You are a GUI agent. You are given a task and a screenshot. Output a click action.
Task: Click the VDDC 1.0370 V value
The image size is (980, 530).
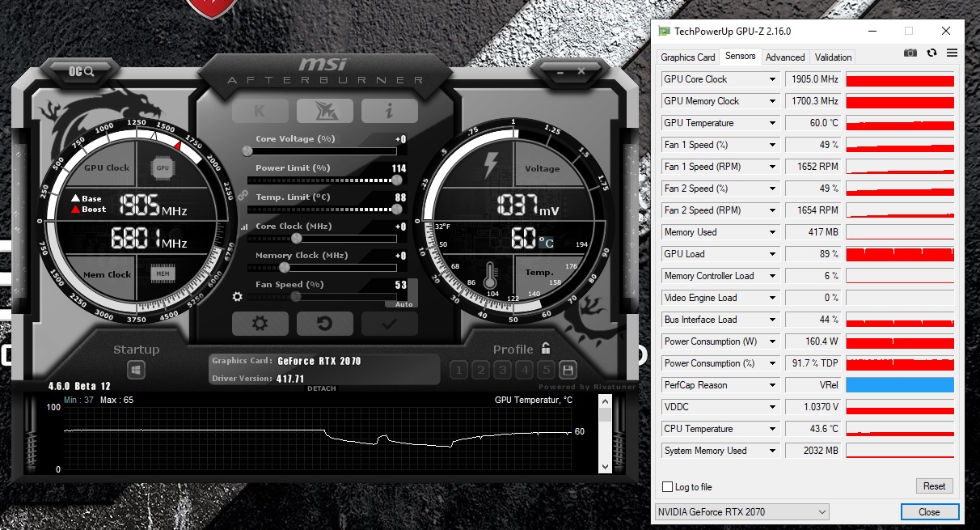coord(813,407)
